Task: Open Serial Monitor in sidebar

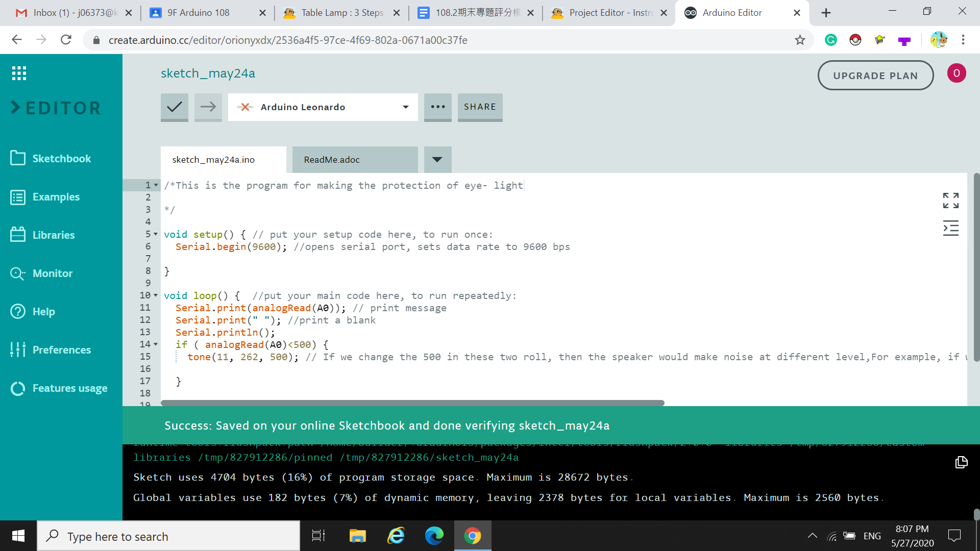Action: click(x=52, y=273)
